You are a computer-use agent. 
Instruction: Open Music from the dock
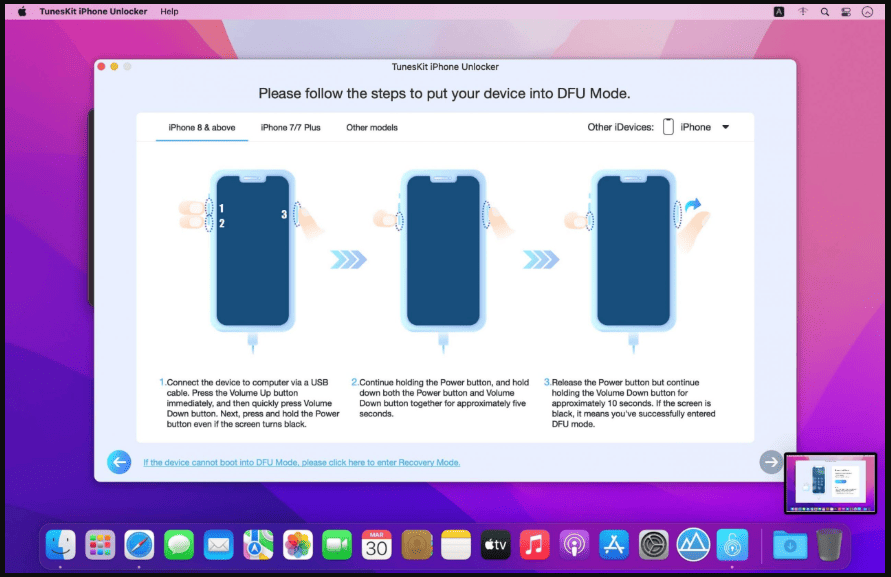tap(535, 545)
